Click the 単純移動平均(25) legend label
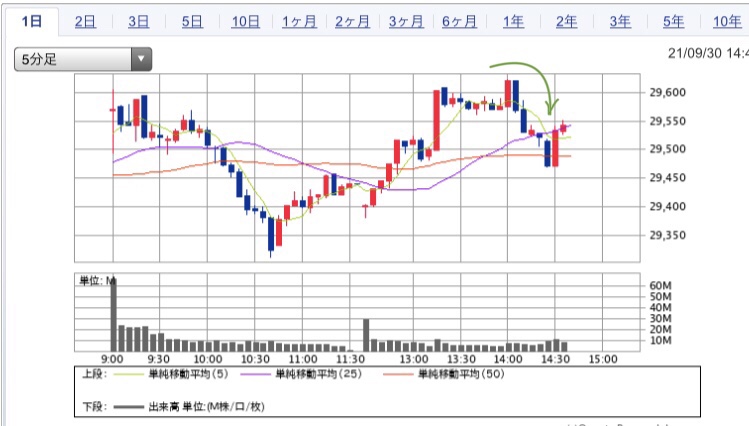 pyautogui.click(x=319, y=374)
